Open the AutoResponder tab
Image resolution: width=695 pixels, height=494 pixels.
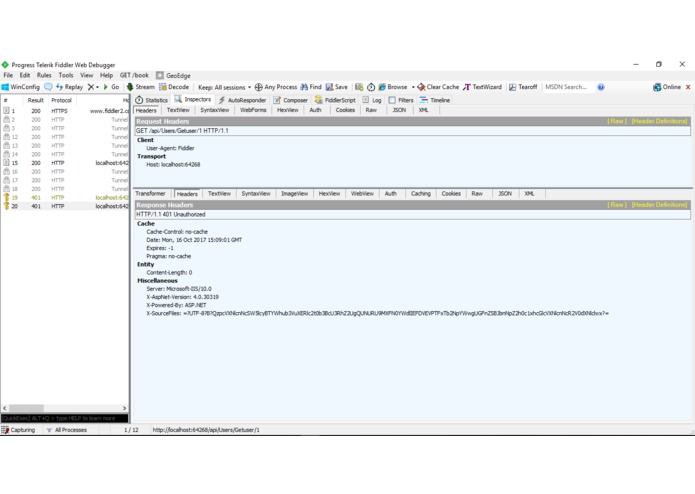click(x=242, y=100)
